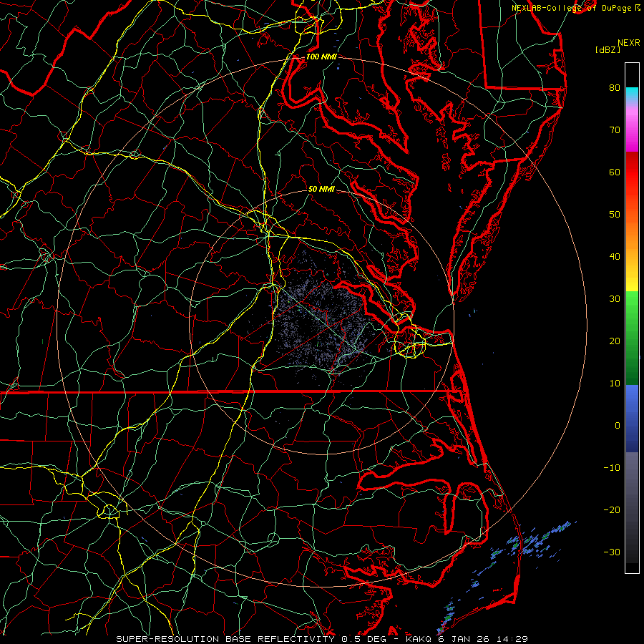Click the [dBZ] units label
The image size is (644, 644).
coord(607,49)
